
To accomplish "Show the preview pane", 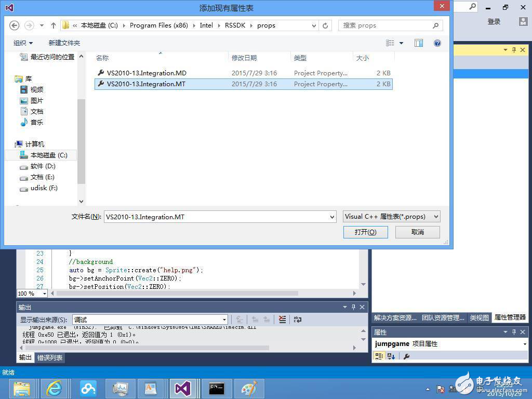I will pos(419,43).
